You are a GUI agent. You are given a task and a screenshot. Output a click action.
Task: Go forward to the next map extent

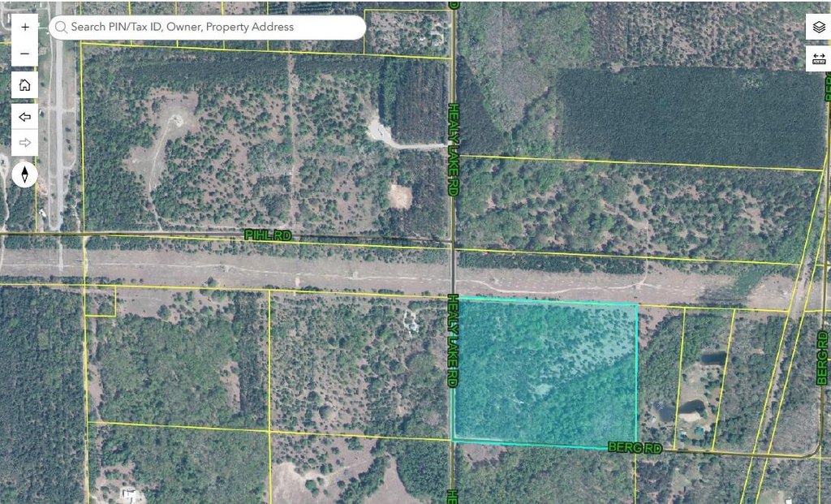click(25, 143)
